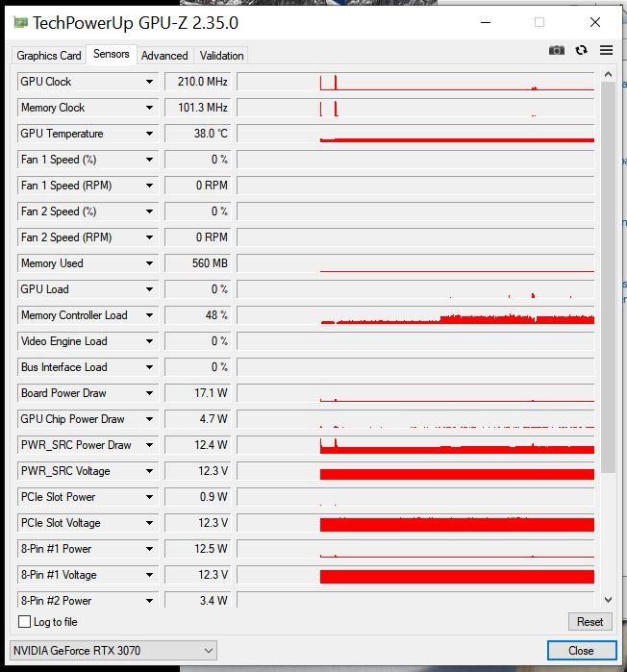Open the Memory Controller Load dropdown
This screenshot has height=672, width=627.
pos(149,315)
